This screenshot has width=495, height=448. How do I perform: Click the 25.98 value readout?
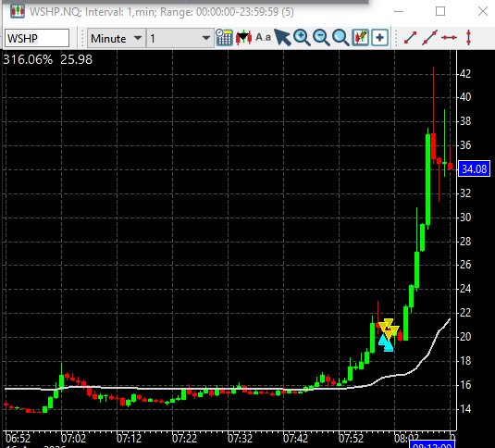coord(77,59)
